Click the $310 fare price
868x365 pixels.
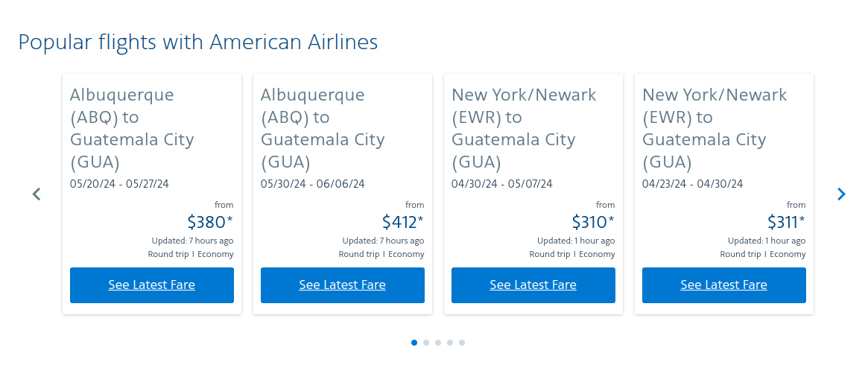pyautogui.click(x=593, y=222)
